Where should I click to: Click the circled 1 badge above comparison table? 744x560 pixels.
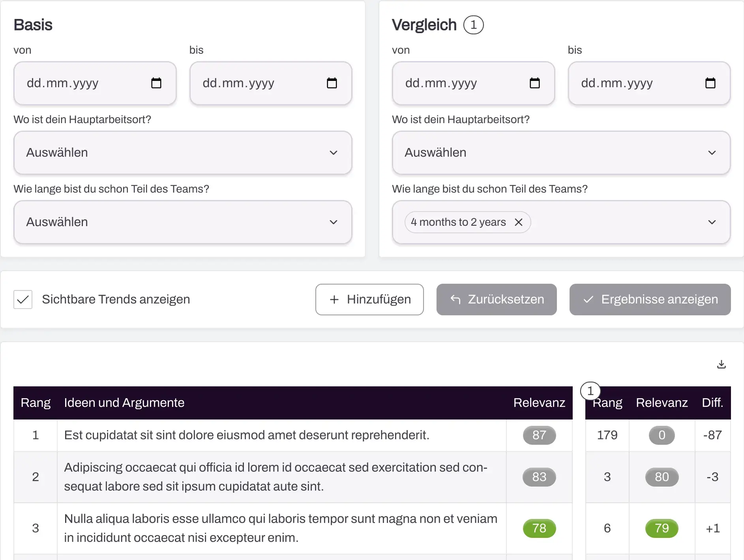(x=590, y=391)
